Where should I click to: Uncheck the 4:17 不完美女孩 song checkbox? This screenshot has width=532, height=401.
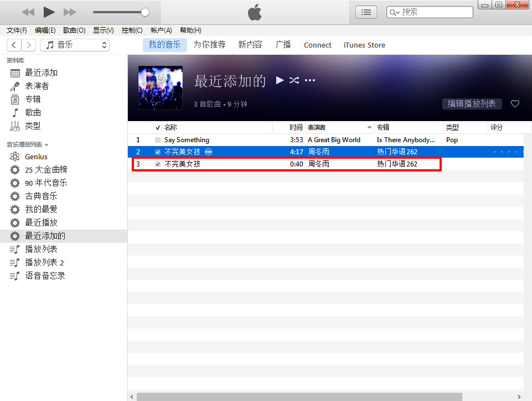tap(158, 152)
